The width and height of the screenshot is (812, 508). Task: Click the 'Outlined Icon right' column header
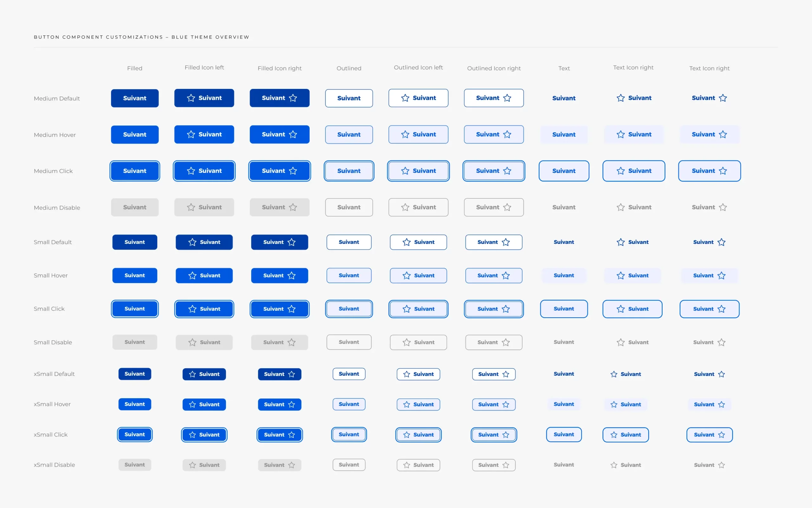[x=494, y=68]
